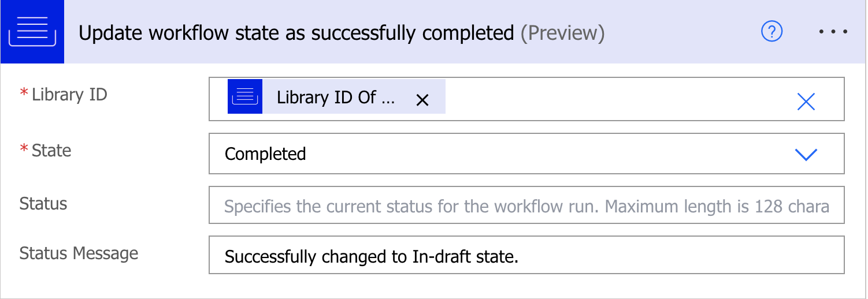Expand the State dropdown chevron
Screen dimensions: 868x299
pos(806,154)
